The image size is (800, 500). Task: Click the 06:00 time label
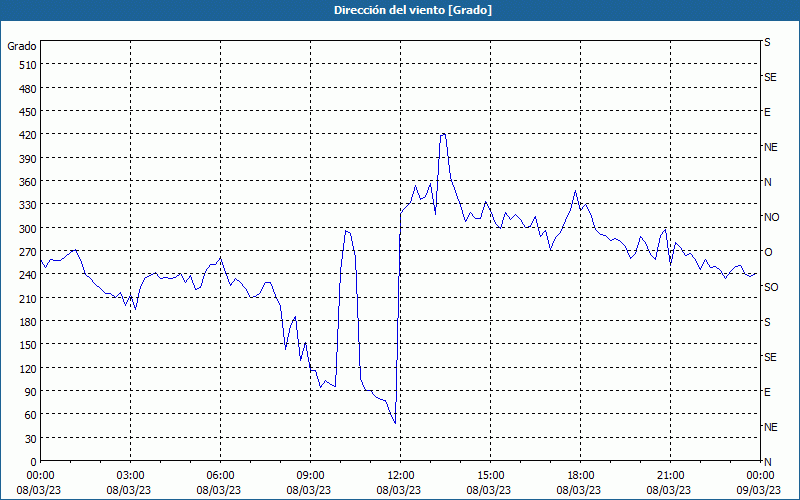220,476
